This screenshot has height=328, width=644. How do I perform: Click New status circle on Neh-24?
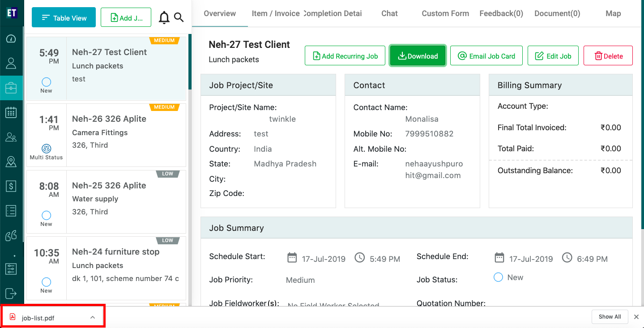point(46,282)
